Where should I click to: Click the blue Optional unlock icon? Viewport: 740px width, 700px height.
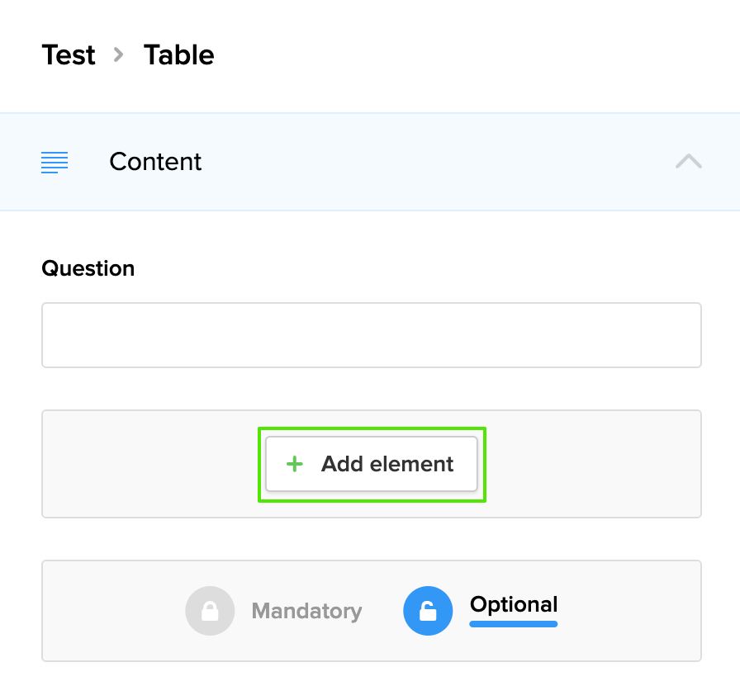[428, 611]
